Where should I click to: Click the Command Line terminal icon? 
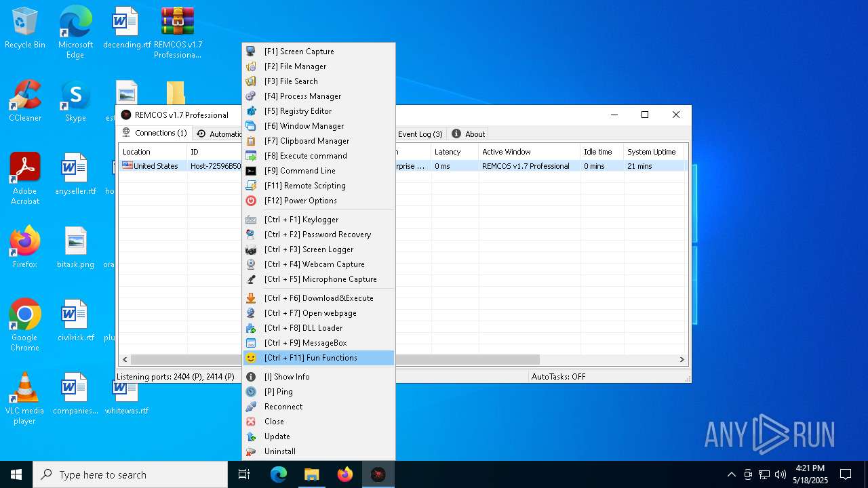coord(251,171)
